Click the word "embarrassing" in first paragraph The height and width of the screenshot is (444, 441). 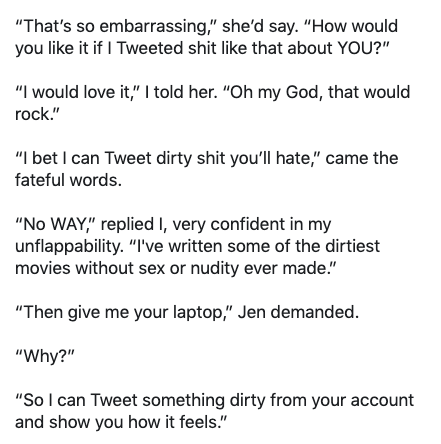(154, 27)
